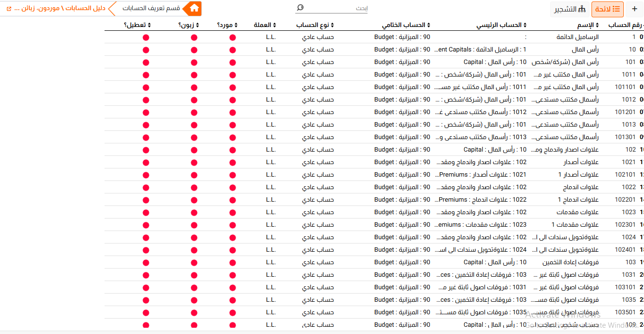Toggle the زبون؟ indicator for account 1011
Image resolution: width=644 pixels, height=334 pixels.
point(193,74)
